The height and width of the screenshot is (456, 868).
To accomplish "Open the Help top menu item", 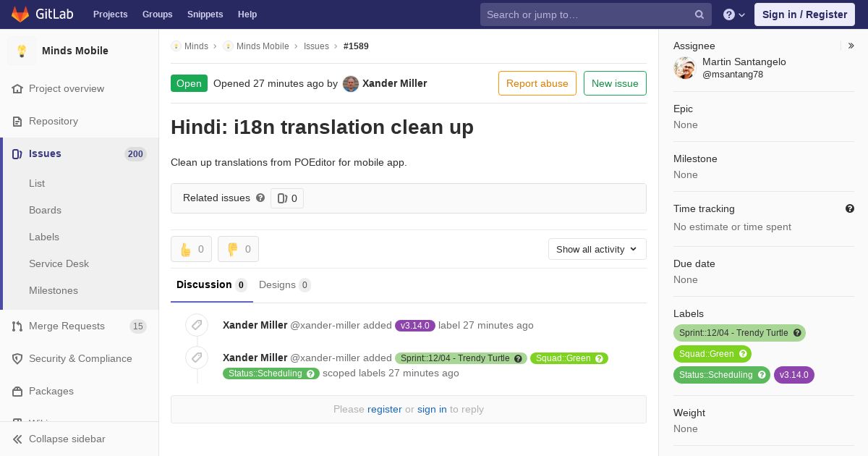I will 247,14.
